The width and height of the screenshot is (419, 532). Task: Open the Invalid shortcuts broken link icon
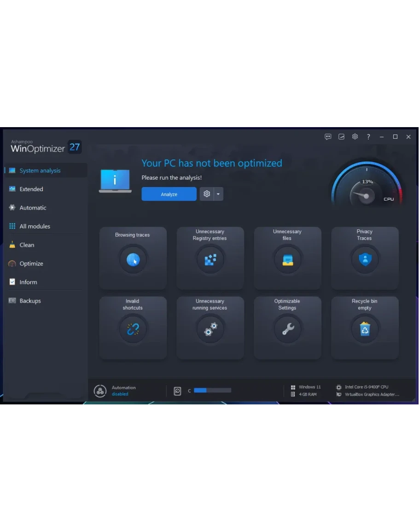(x=133, y=329)
